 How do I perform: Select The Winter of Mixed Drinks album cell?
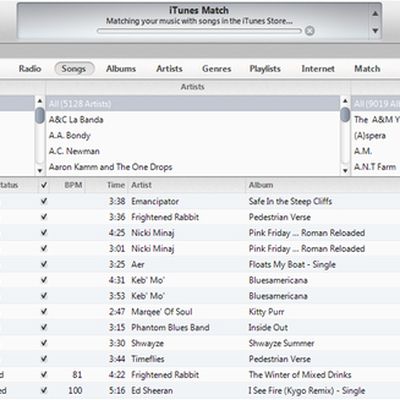pyautogui.click(x=300, y=375)
